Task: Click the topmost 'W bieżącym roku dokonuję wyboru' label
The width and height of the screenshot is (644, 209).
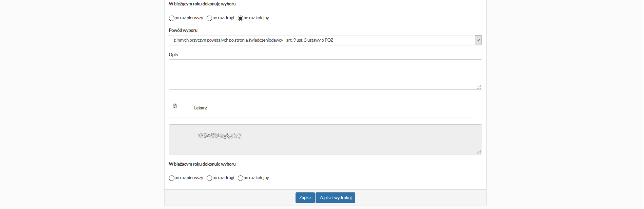Action: (202, 4)
